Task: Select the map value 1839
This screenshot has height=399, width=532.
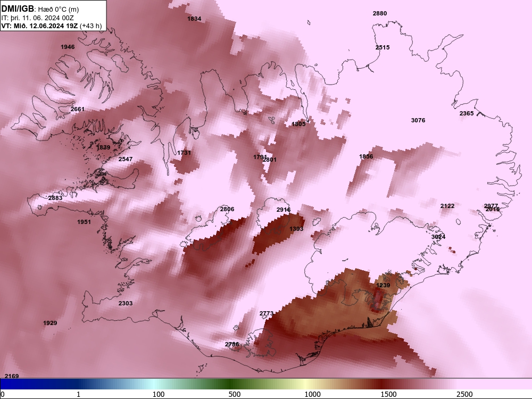Action: coord(103,147)
